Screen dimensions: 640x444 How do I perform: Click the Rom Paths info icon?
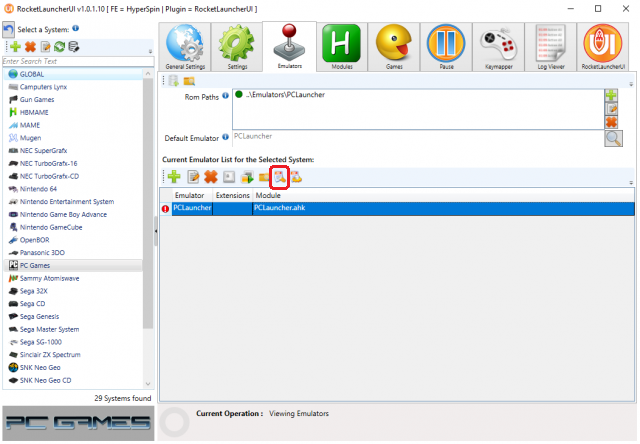click(225, 95)
